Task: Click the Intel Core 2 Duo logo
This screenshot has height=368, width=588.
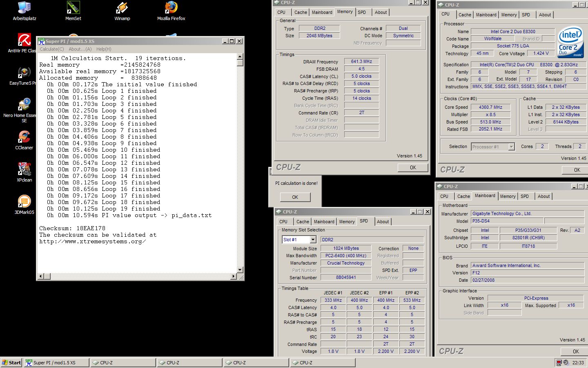Action: tap(570, 43)
